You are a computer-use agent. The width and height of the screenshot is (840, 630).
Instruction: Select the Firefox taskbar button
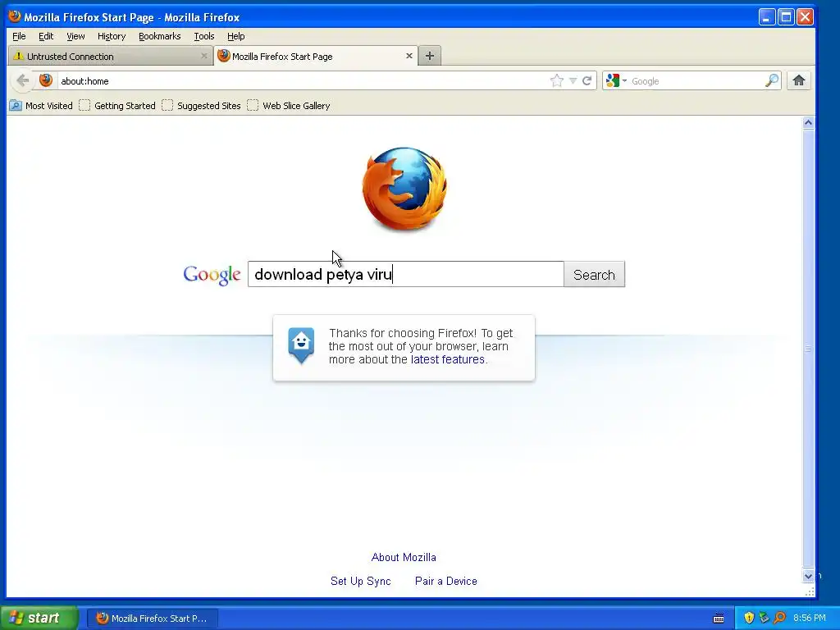(x=153, y=619)
